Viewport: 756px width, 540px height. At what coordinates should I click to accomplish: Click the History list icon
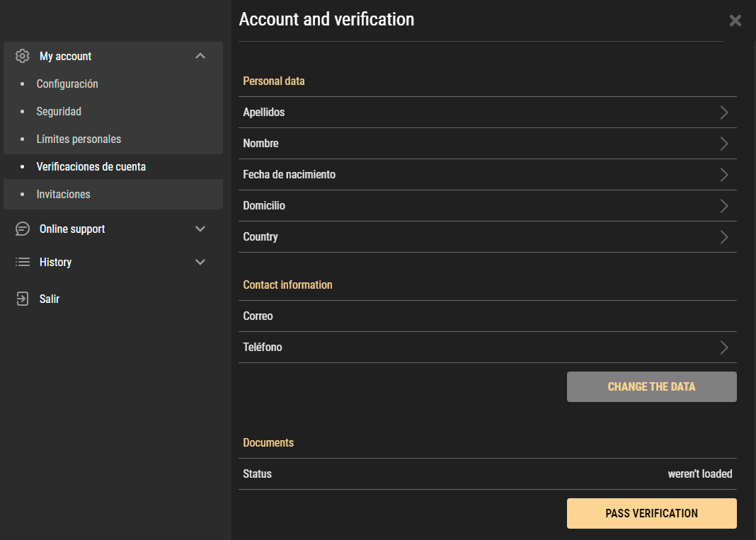coord(23,262)
